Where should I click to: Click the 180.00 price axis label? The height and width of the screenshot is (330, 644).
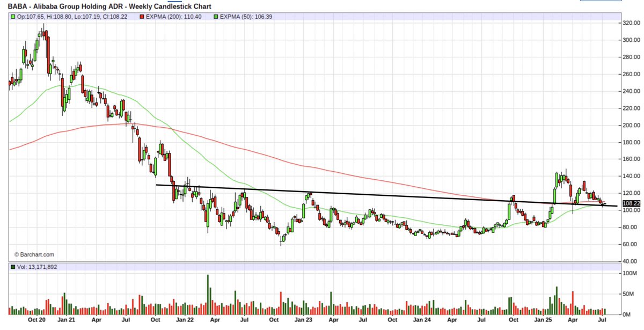tap(631, 142)
